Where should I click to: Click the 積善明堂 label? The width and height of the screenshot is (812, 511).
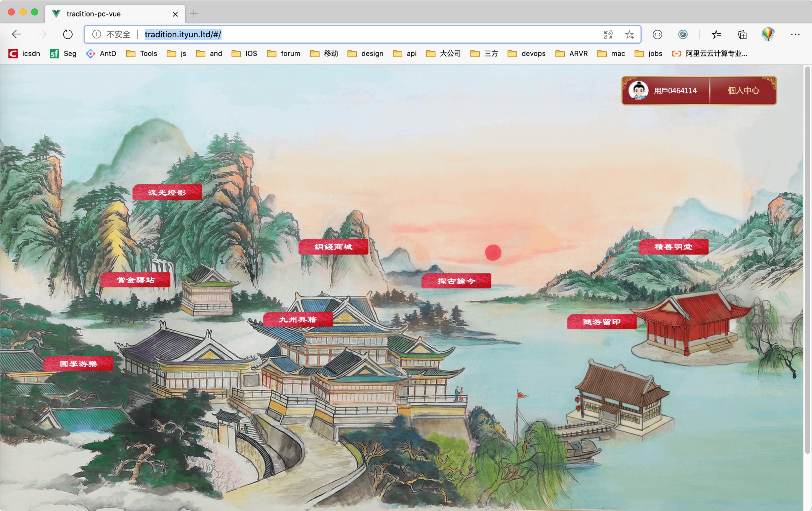click(674, 247)
